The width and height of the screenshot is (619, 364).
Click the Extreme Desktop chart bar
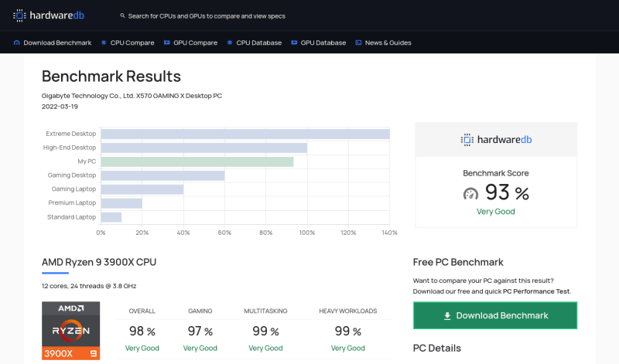coord(245,134)
